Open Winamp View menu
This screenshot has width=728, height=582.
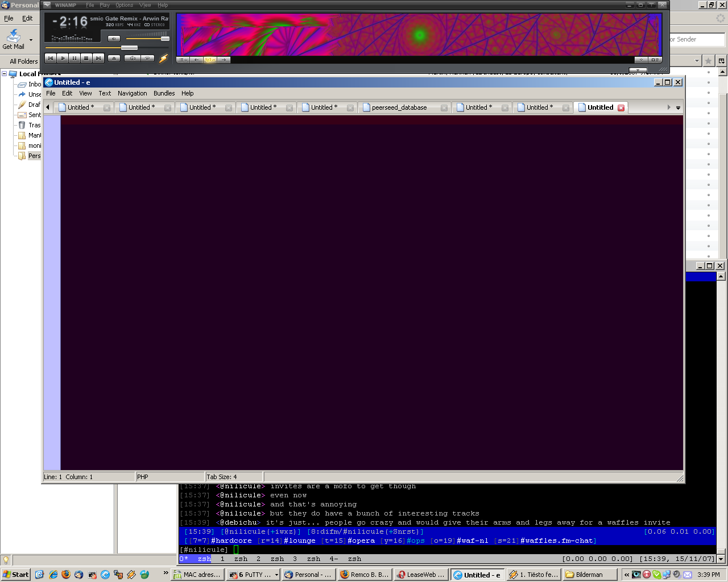(145, 5)
